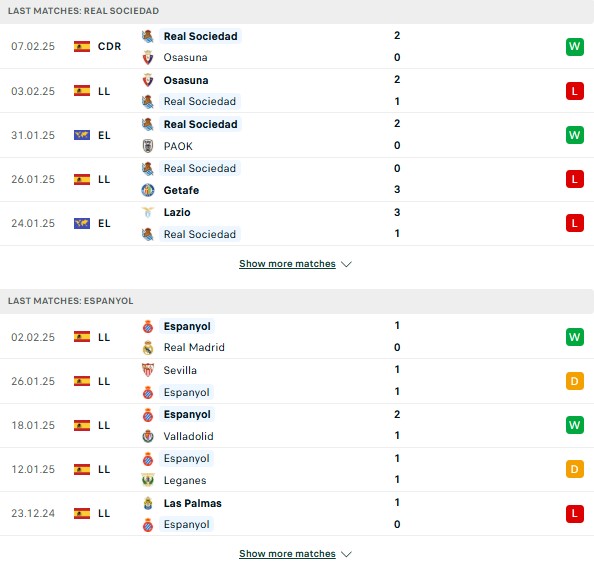Click the Lazio eagle crest icon
The height and width of the screenshot is (569, 594).
pos(148,212)
